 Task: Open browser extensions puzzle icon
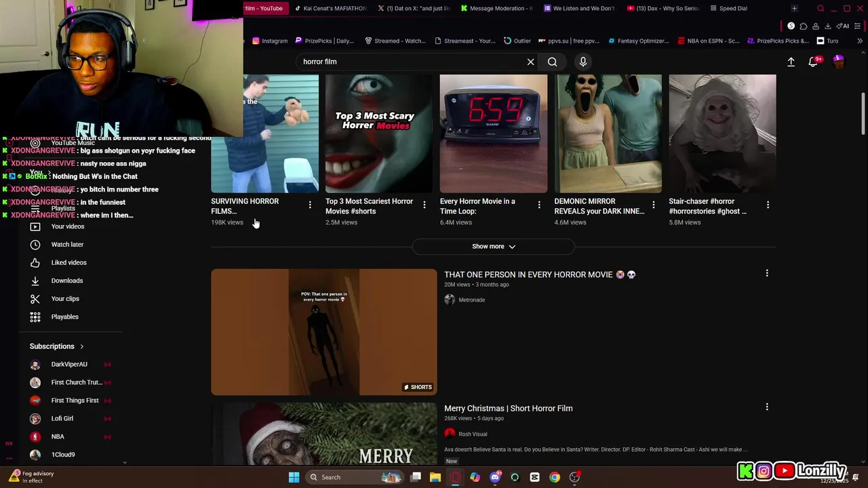[804, 26]
